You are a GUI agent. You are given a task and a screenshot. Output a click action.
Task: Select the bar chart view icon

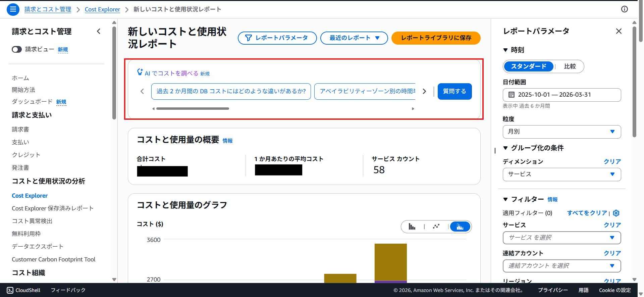pos(412,227)
